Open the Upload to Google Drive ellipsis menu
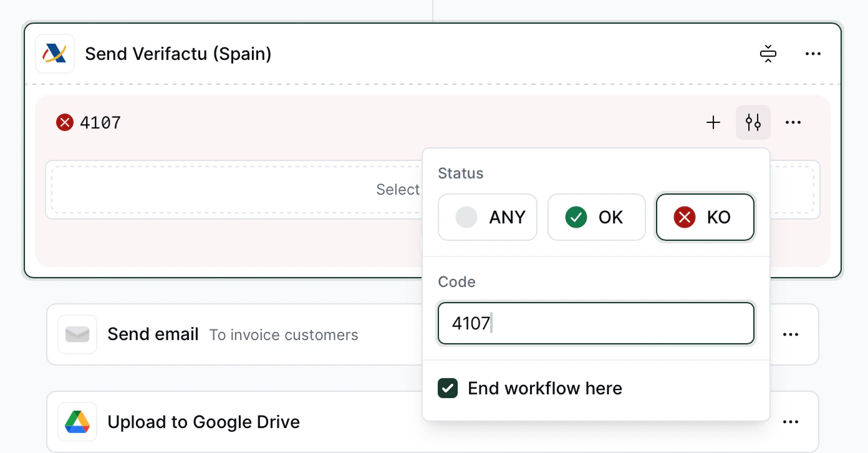Image resolution: width=868 pixels, height=453 pixels. 791,422
